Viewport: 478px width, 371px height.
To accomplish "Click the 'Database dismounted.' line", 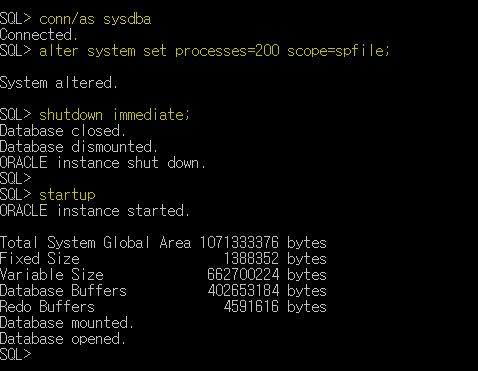I will (x=79, y=147).
